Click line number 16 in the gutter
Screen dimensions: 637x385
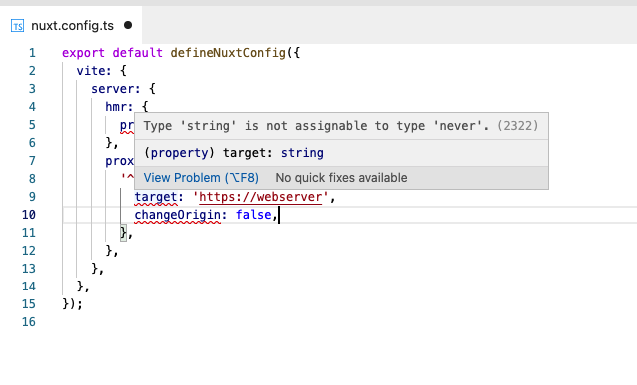[x=29, y=322]
